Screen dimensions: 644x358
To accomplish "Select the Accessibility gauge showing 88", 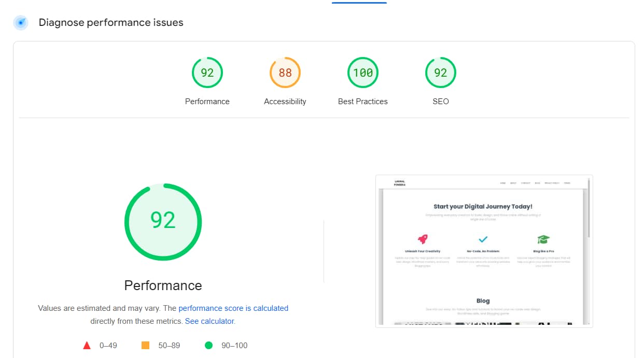I will point(285,73).
